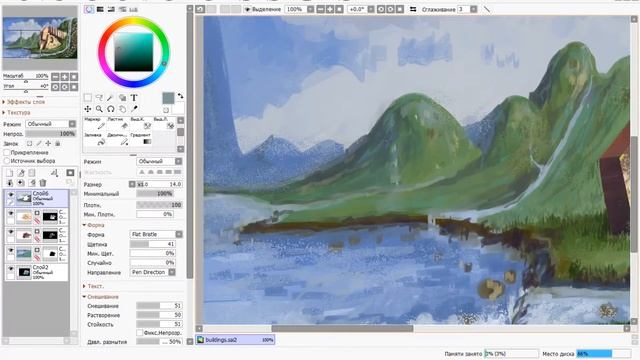The width and height of the screenshot is (640, 360).
Task: Select the lasso selection tool
Action: pos(99,98)
